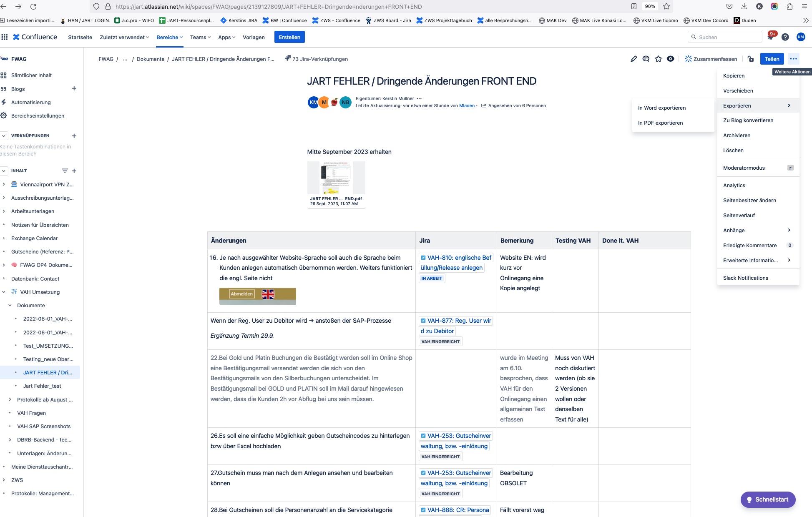The width and height of the screenshot is (812, 517).
Task: Star this page as favorite
Action: (658, 59)
